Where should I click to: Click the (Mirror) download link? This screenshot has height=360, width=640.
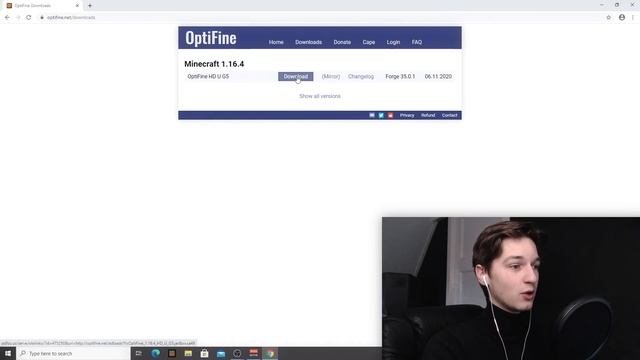click(x=331, y=76)
